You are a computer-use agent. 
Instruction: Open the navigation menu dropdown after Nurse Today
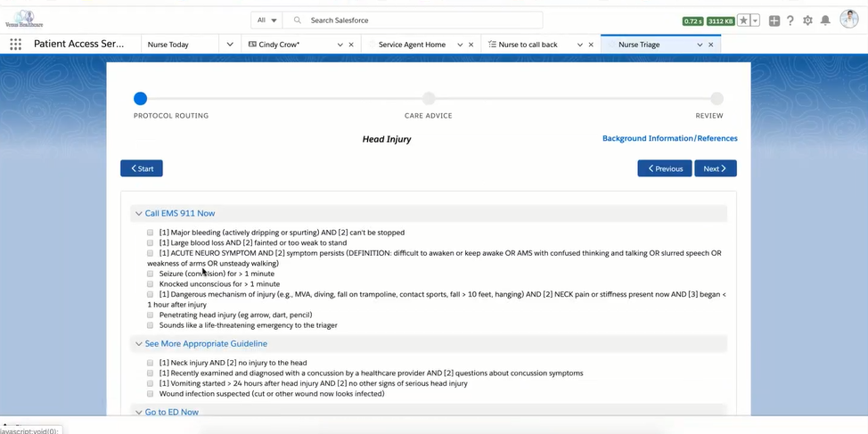click(230, 45)
